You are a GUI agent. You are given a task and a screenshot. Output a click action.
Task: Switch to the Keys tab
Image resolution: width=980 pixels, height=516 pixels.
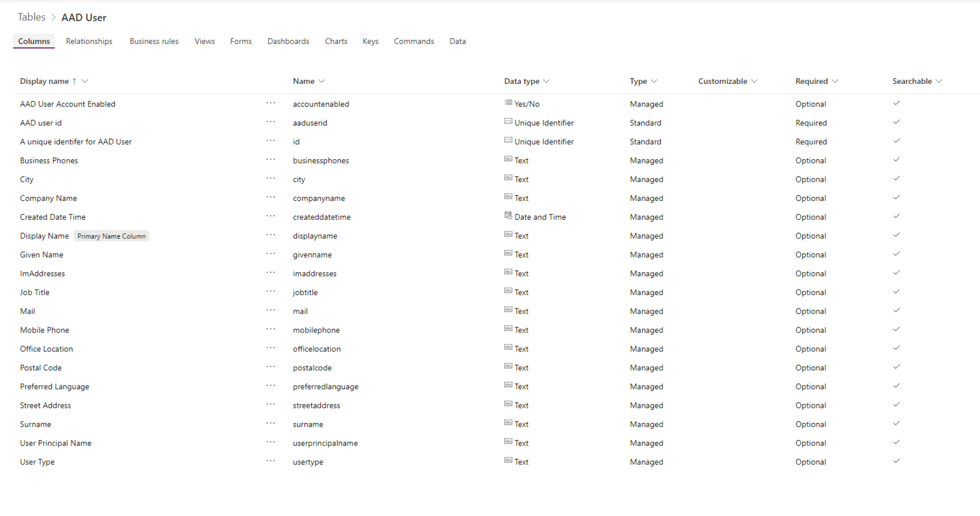[x=371, y=41]
